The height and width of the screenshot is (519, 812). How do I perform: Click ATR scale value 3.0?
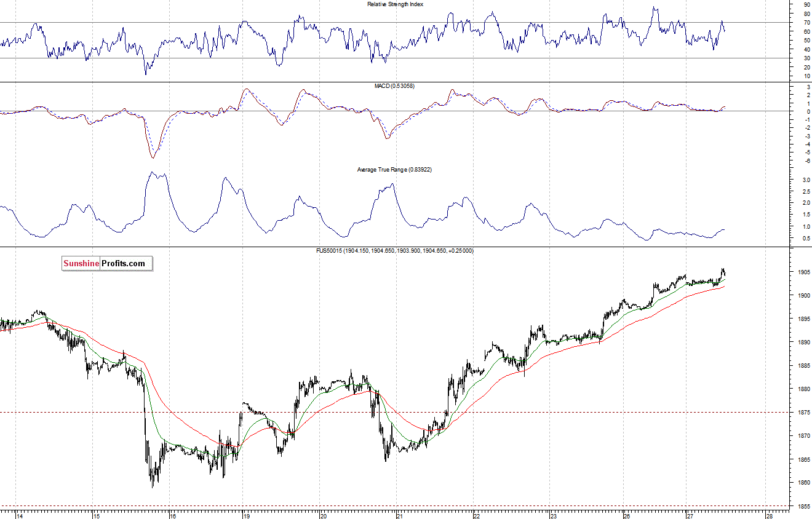(x=805, y=180)
